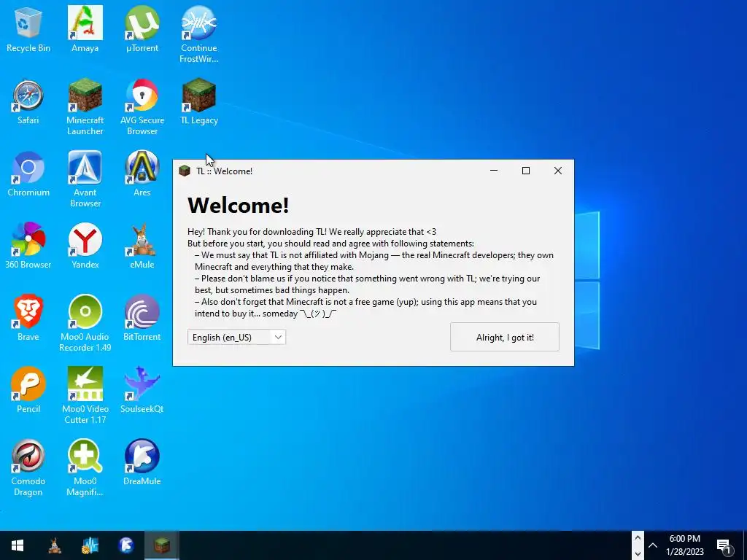747x560 pixels.
Task: Select the Amaya desktop shortcut
Action: pyautogui.click(x=85, y=28)
